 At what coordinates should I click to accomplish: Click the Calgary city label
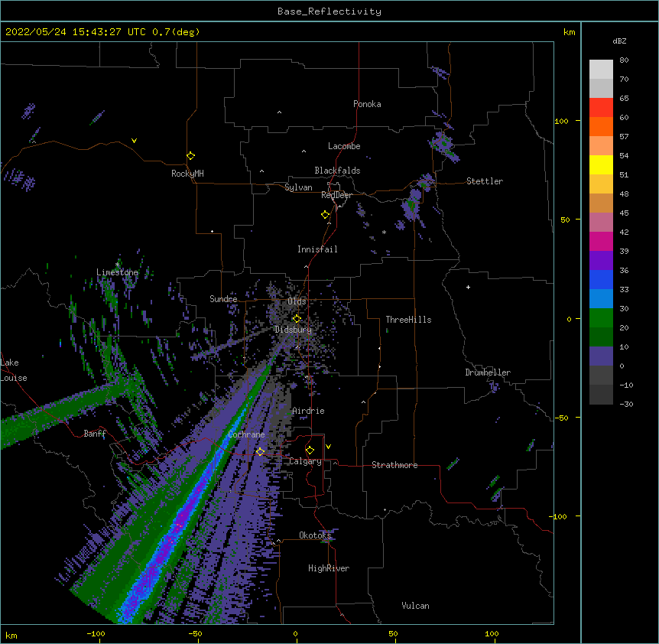pos(306,461)
